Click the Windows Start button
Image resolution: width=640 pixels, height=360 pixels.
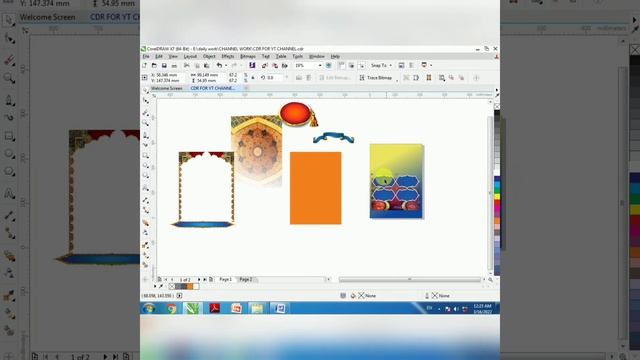click(x=149, y=309)
